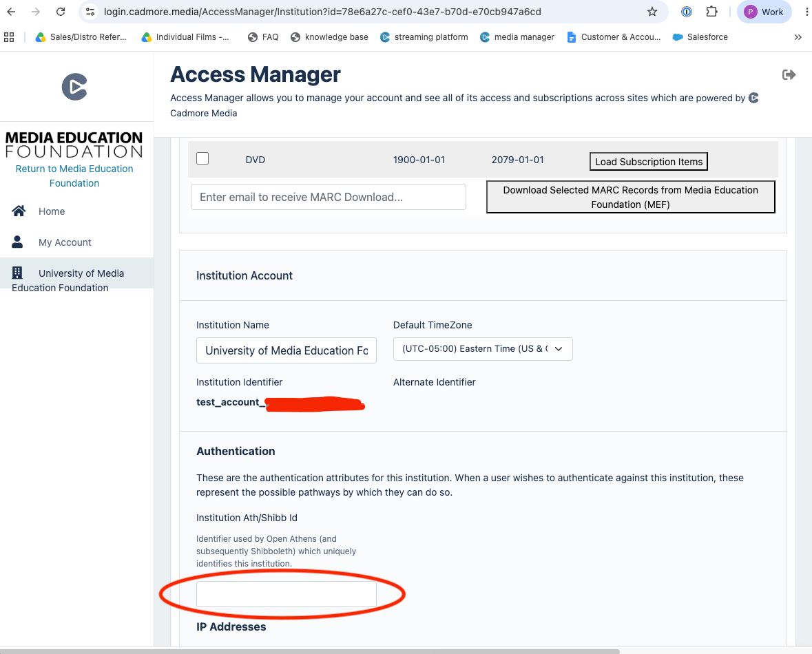Viewport: 812px width, 654px height.
Task: Click the MARC download email field
Action: click(329, 197)
